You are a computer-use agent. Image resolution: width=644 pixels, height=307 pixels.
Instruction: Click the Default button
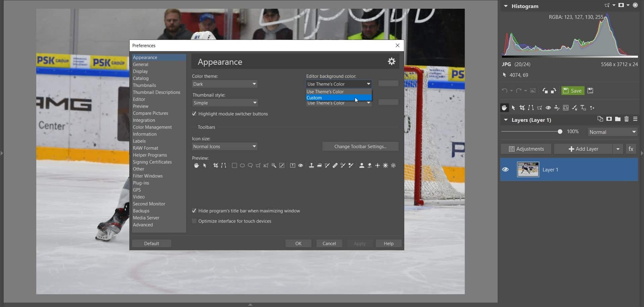click(x=151, y=244)
